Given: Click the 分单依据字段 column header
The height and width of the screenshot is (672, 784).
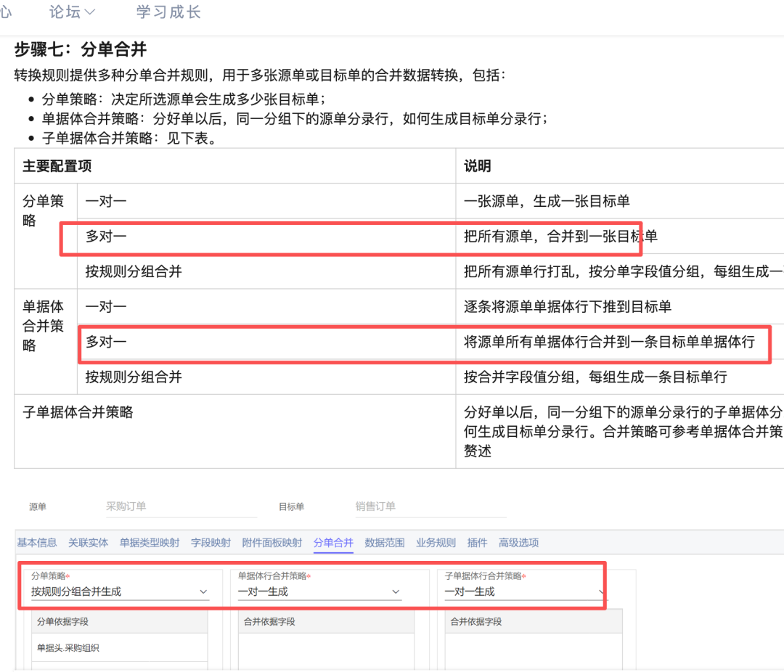Looking at the screenshot, I should pos(120,621).
